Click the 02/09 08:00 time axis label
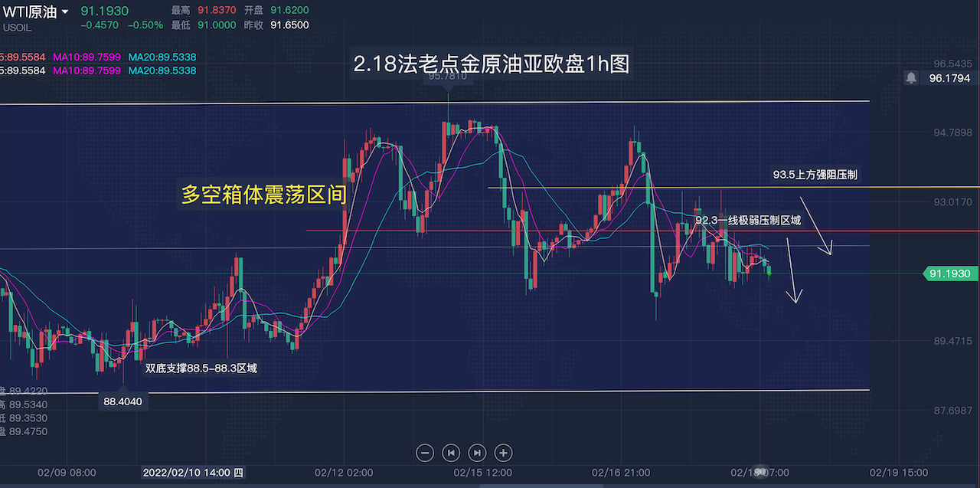This screenshot has height=488, width=980. (67, 473)
